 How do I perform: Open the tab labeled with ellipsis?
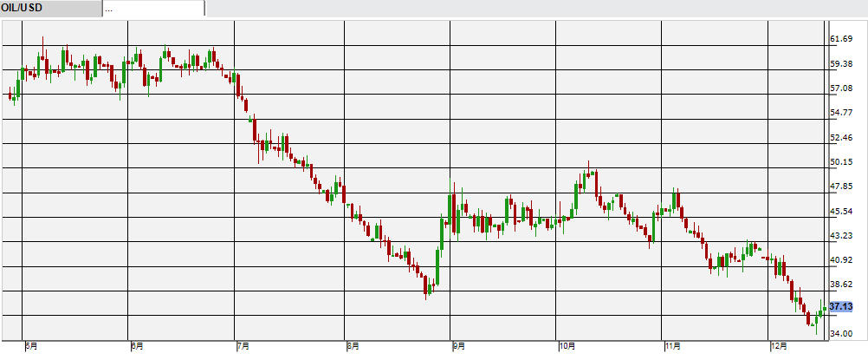coord(153,8)
